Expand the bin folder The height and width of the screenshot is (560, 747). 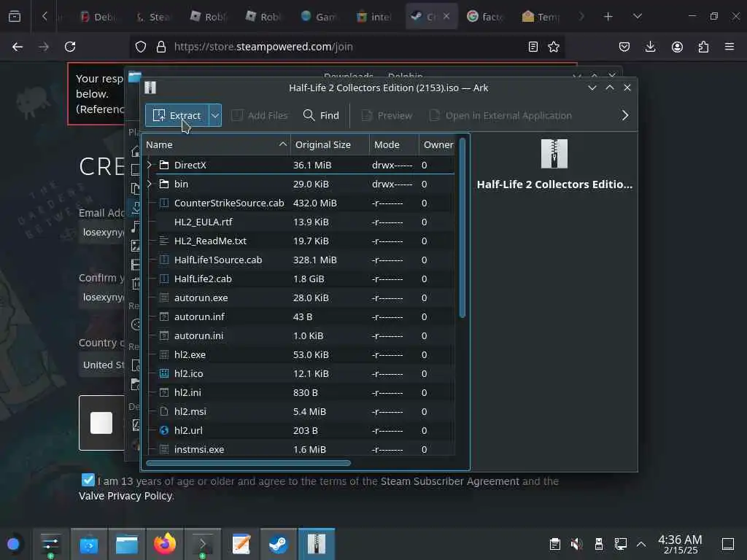click(150, 184)
